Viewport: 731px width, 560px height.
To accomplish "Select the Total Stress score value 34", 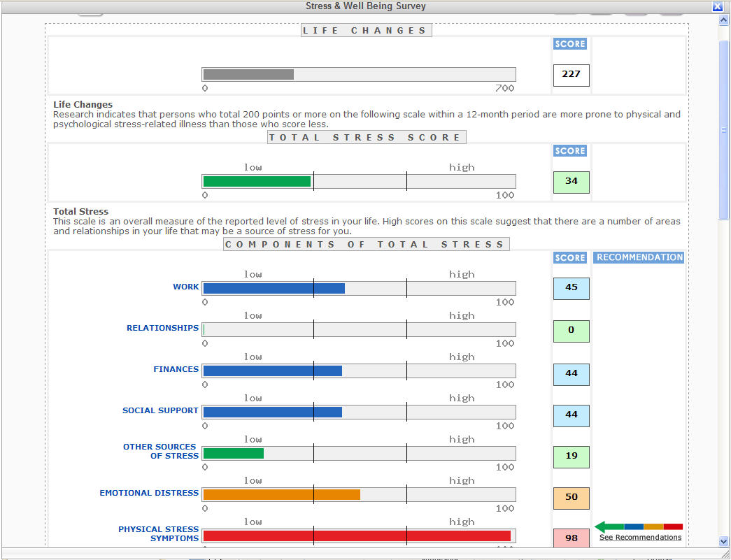I will pos(571,182).
